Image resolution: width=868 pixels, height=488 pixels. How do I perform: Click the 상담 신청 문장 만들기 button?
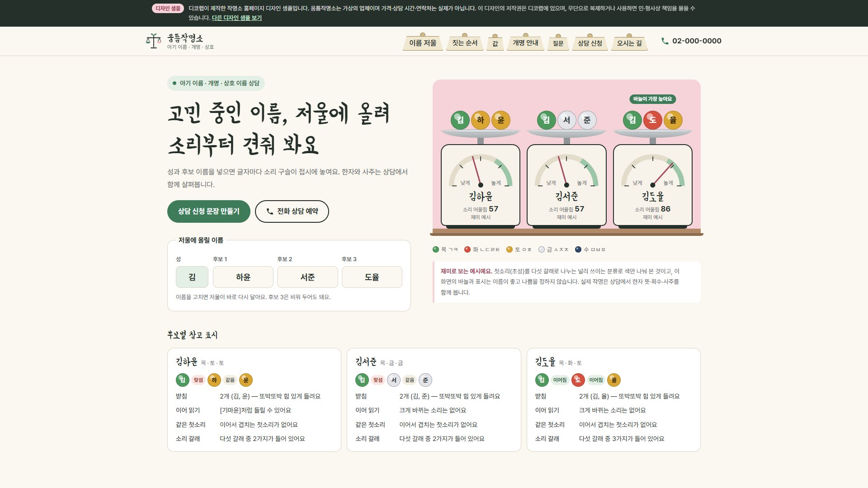click(208, 211)
